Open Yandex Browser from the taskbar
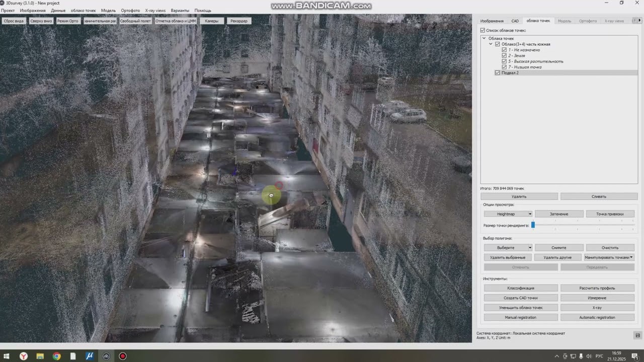 [x=24, y=356]
